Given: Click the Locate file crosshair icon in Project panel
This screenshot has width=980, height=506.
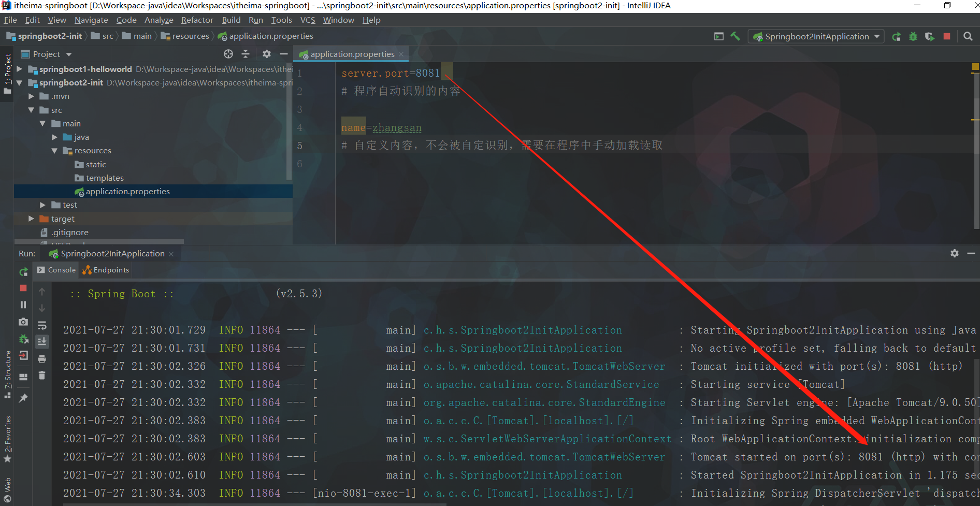Looking at the screenshot, I should [228, 54].
